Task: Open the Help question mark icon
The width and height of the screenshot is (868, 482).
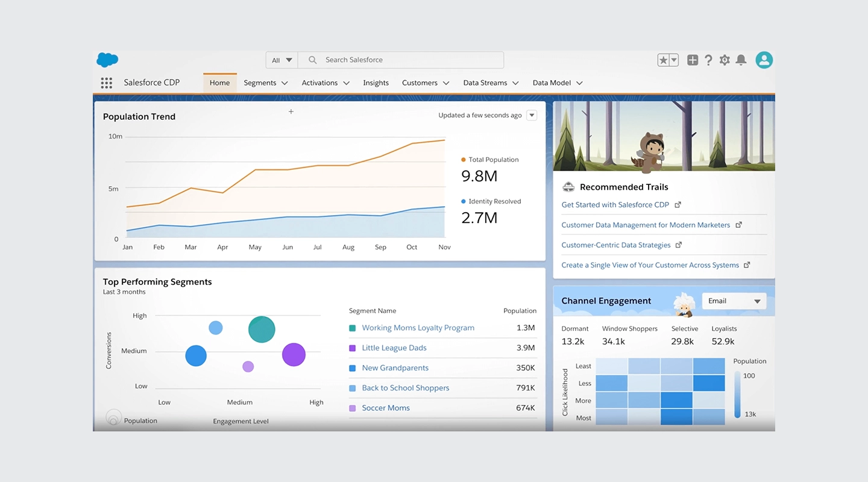Action: click(x=708, y=60)
